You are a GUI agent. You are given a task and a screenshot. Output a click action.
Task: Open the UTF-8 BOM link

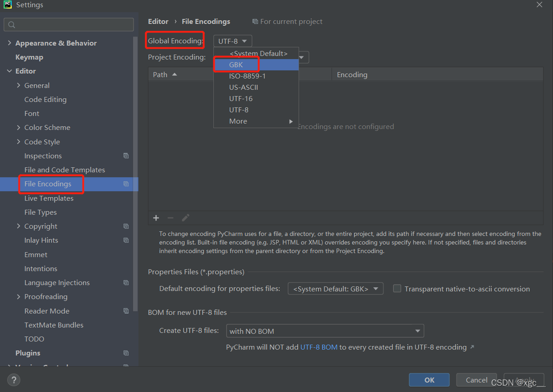tap(319, 347)
